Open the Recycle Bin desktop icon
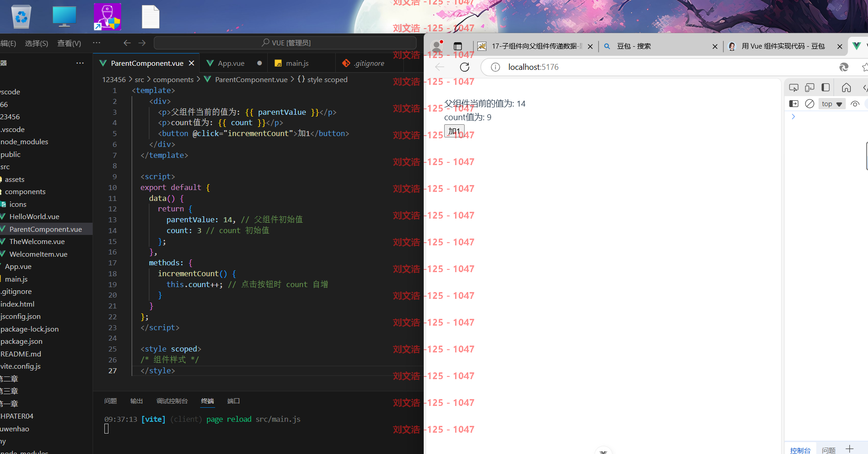The image size is (868, 454). [21, 17]
